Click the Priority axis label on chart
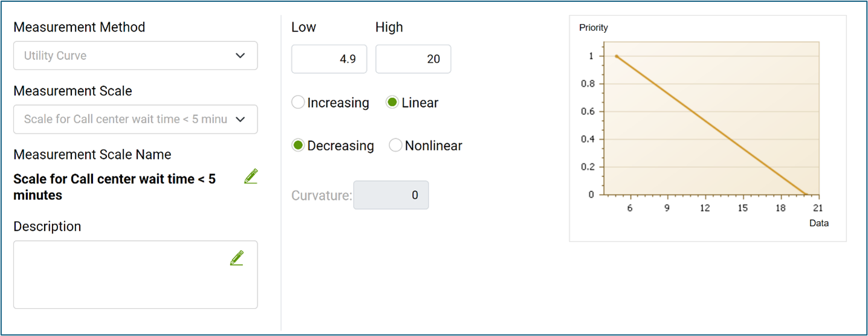 (594, 28)
